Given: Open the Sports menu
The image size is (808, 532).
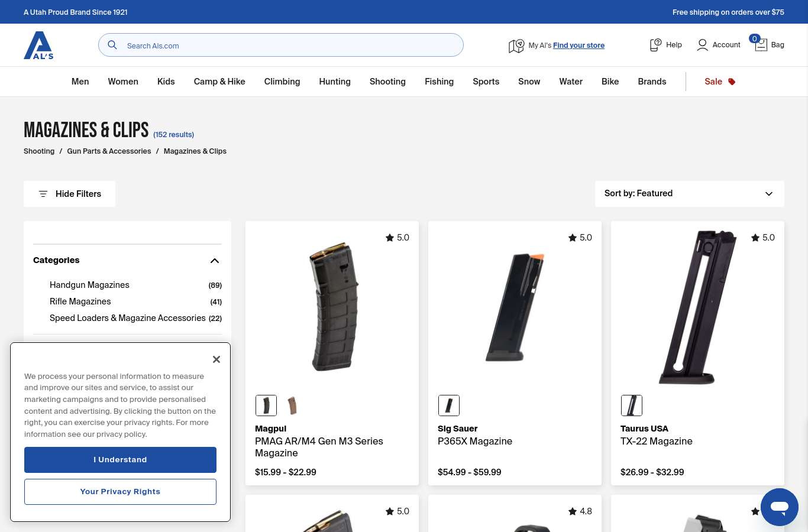Looking at the screenshot, I should point(486,82).
